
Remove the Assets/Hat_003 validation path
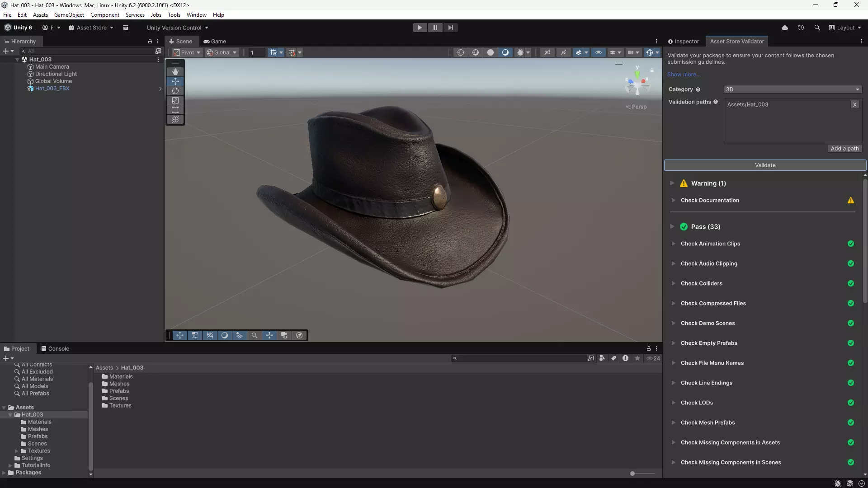[854, 104]
